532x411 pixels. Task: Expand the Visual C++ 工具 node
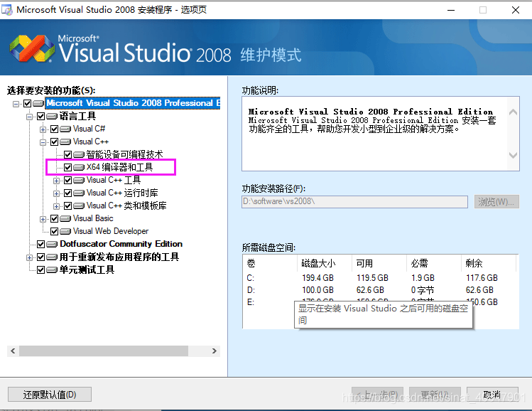[56, 181]
